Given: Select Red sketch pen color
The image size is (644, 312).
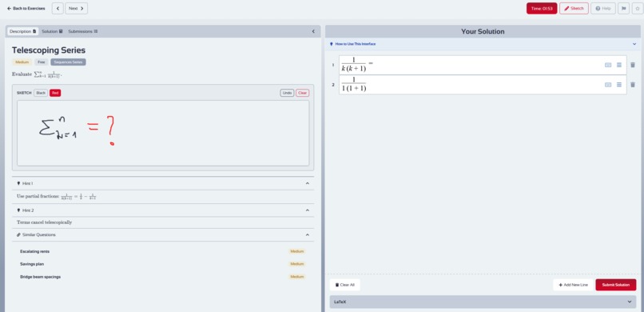Looking at the screenshot, I should [55, 93].
